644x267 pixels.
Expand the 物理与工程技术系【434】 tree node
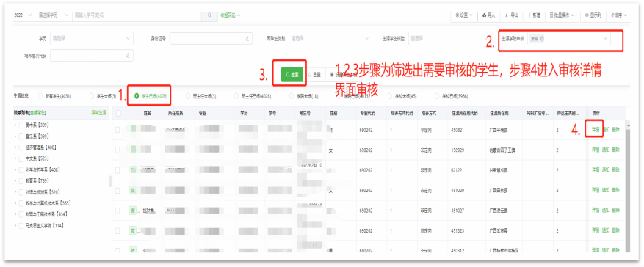[x=15, y=214]
